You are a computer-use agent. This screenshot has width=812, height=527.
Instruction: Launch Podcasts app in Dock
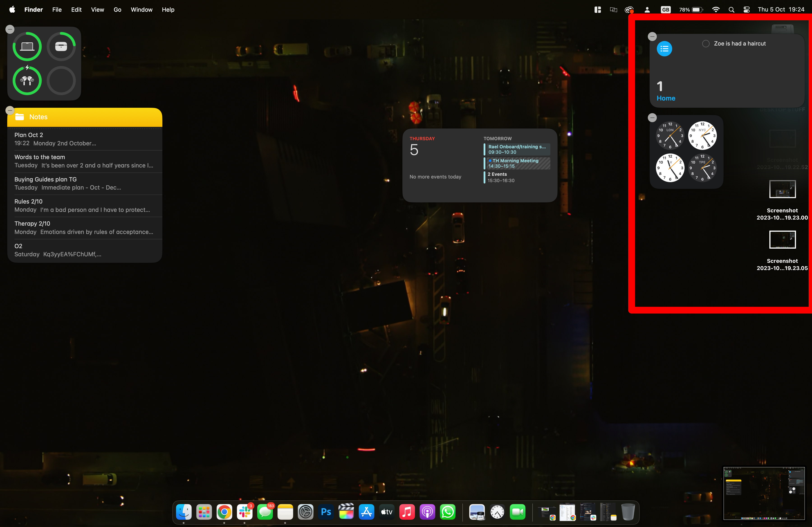pos(427,512)
